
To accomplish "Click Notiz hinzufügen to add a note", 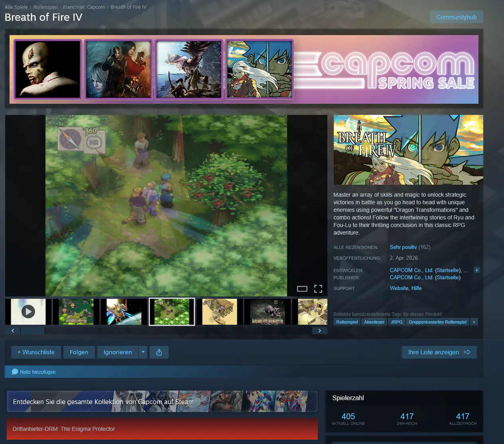I will pyautogui.click(x=38, y=372).
